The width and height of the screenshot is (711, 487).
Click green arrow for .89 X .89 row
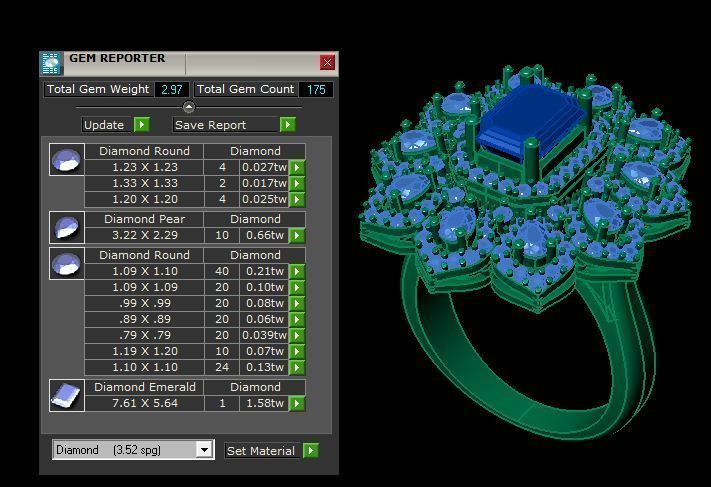click(297, 319)
